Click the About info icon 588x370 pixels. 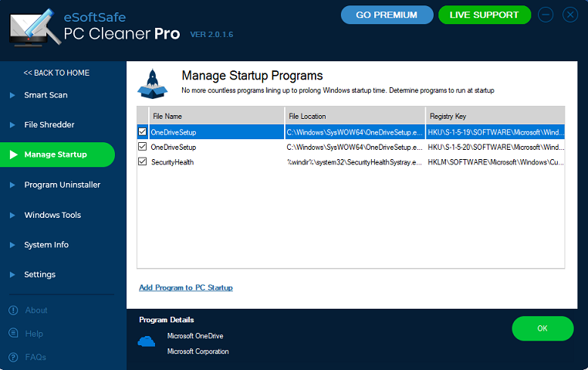click(x=13, y=311)
